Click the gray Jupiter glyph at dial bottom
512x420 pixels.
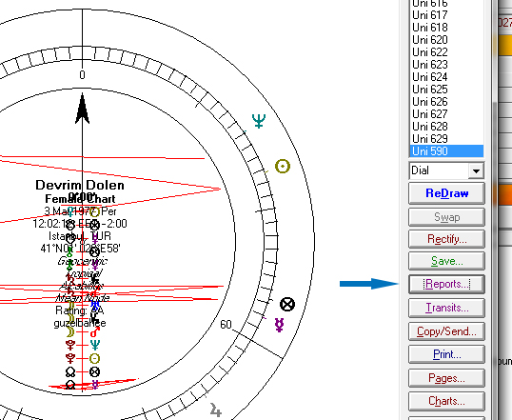(215, 410)
